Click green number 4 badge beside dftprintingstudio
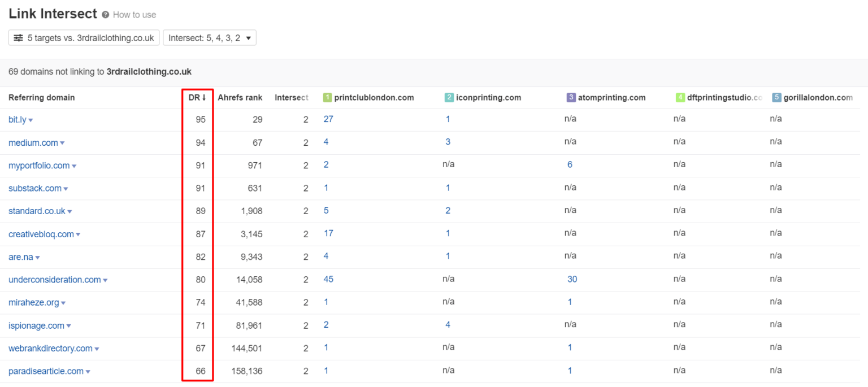The height and width of the screenshot is (387, 868). (x=680, y=98)
